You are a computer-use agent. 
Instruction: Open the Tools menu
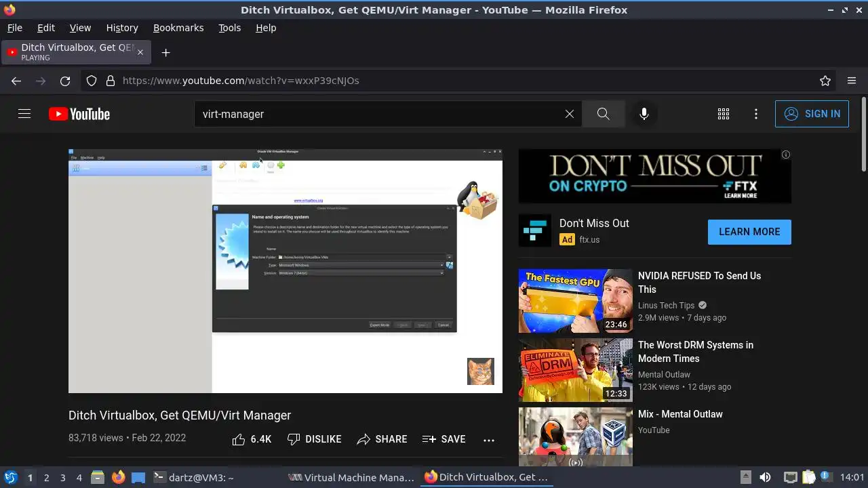tap(230, 28)
